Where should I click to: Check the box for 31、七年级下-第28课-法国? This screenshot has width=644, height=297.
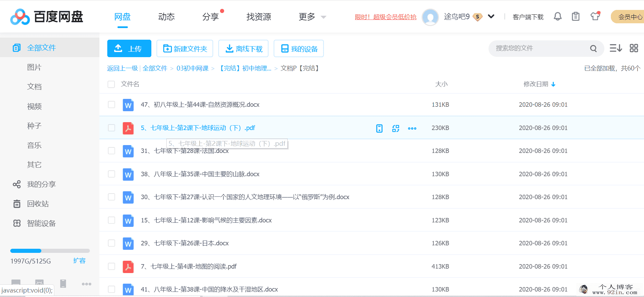tap(111, 151)
